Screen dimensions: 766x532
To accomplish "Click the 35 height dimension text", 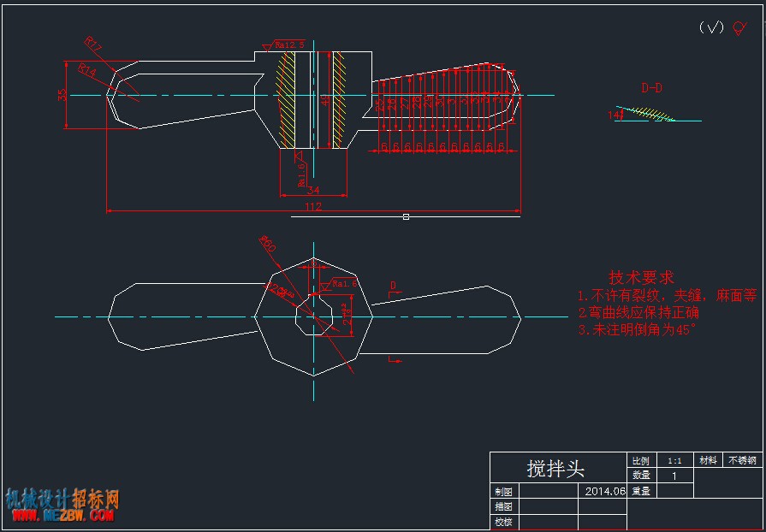I will pos(62,95).
